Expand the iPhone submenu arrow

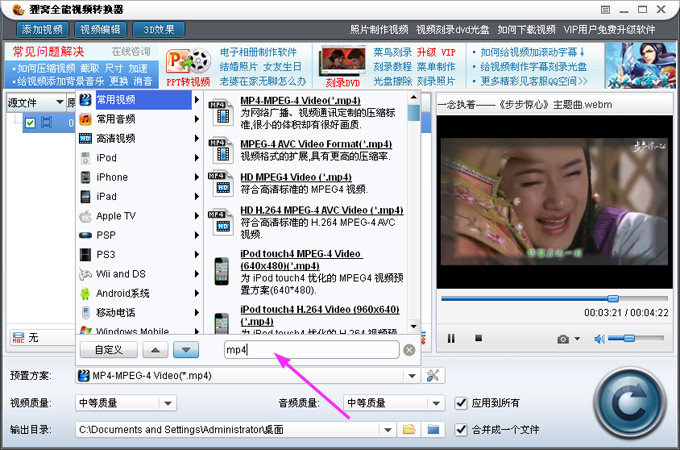click(197, 177)
